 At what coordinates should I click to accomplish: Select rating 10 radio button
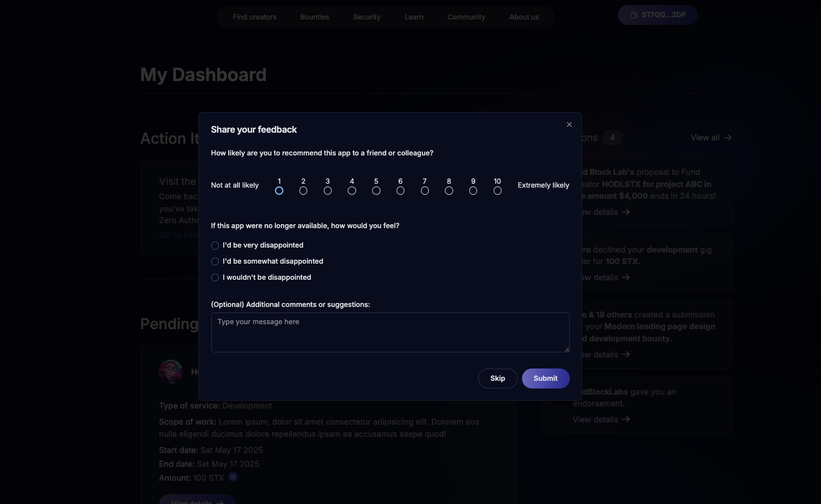click(497, 191)
